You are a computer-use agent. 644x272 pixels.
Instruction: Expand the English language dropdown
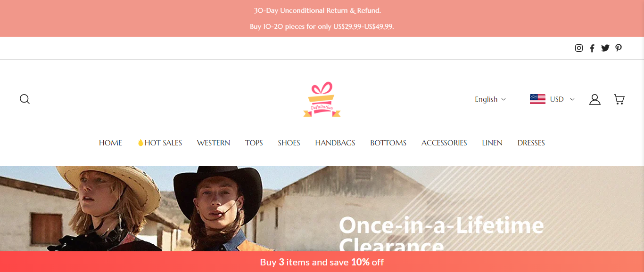490,99
